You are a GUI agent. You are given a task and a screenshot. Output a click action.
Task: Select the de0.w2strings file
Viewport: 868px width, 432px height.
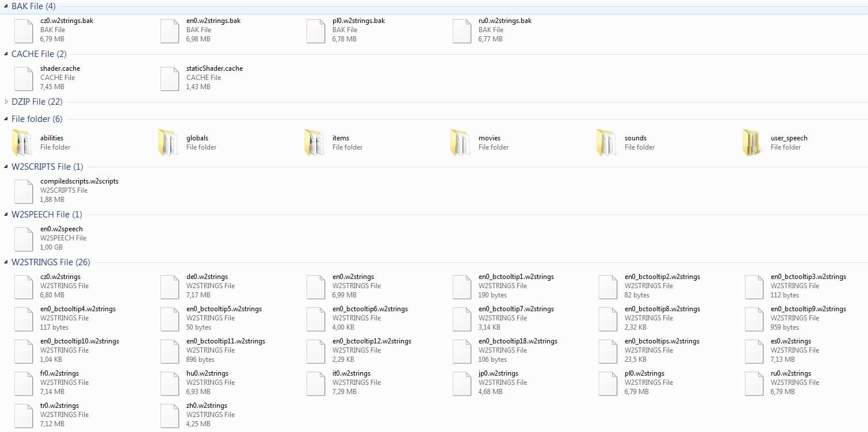pos(207,277)
